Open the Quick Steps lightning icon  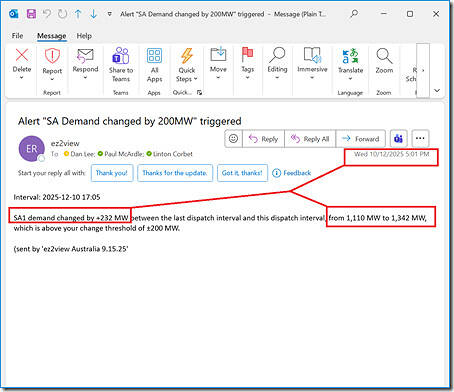[x=187, y=56]
